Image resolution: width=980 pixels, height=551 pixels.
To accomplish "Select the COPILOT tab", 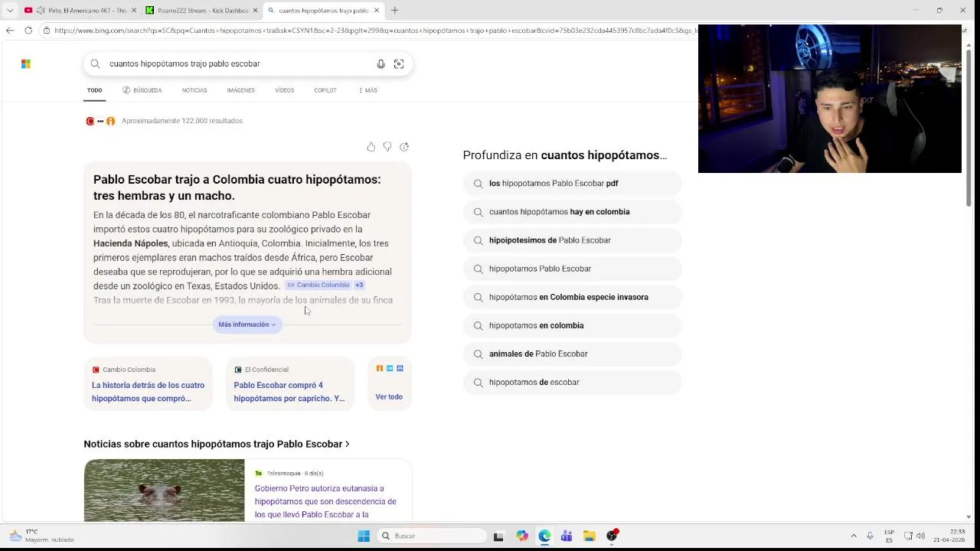I will click(325, 90).
